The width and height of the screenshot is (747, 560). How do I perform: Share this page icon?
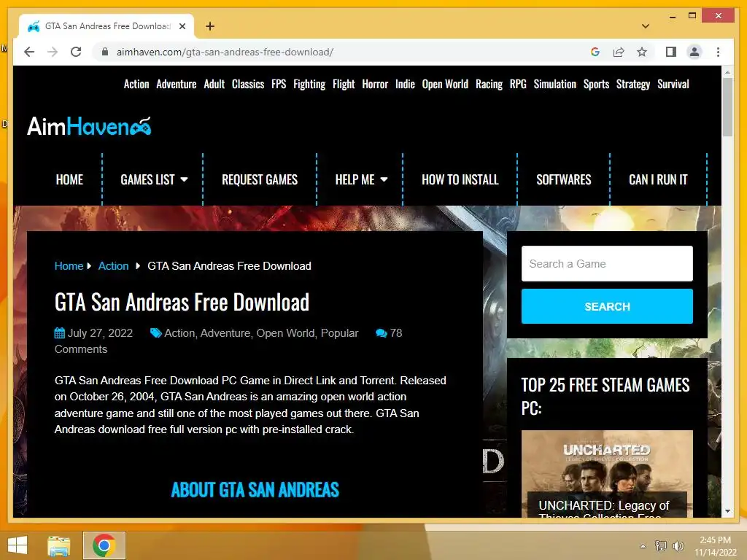tap(619, 52)
